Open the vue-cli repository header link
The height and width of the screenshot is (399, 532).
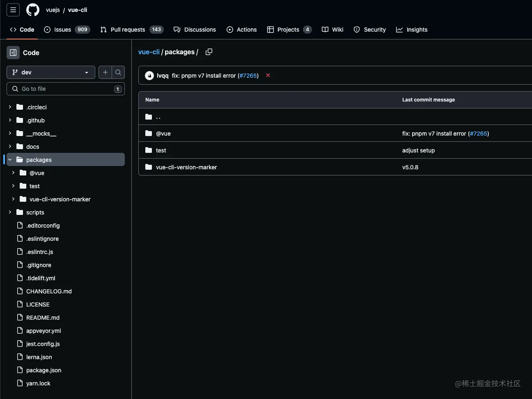(x=78, y=10)
